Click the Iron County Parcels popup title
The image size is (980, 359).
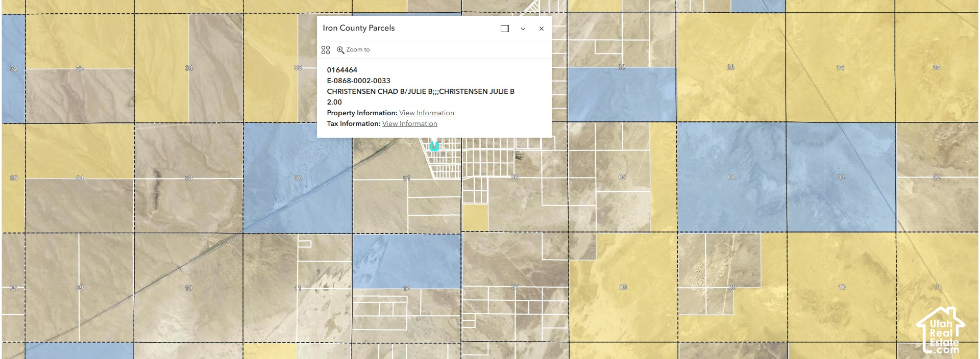359,28
